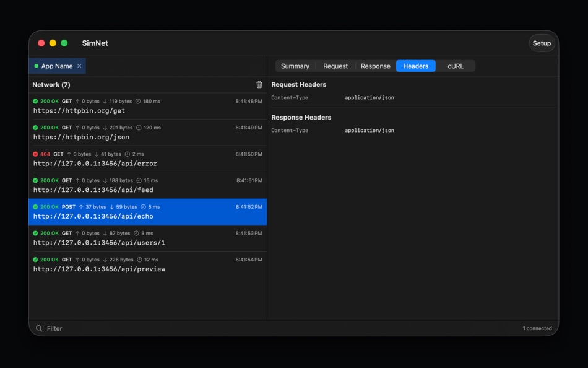Click the green status icon on api/feed request
The height and width of the screenshot is (368, 588).
pyautogui.click(x=34, y=180)
